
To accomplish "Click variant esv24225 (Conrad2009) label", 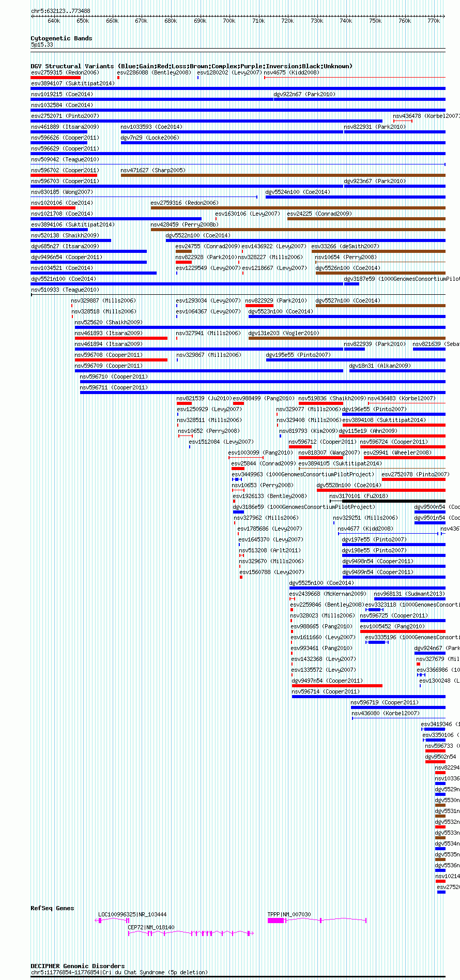I will point(319,214).
